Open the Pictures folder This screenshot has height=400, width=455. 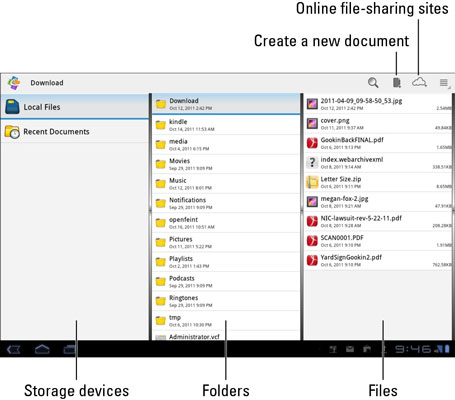pyautogui.click(x=226, y=242)
